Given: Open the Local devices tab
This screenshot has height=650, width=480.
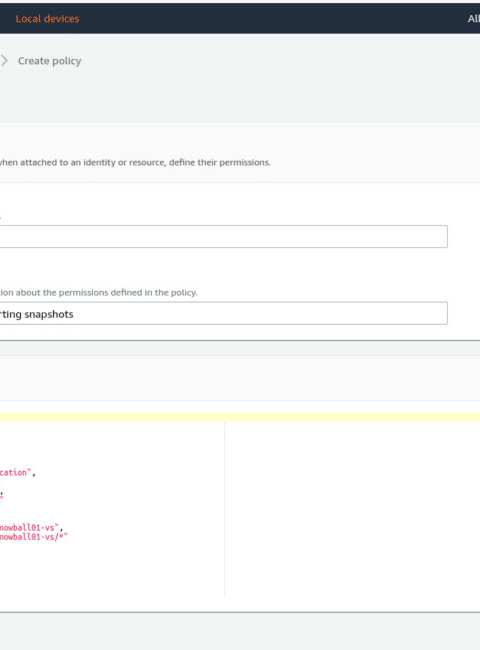Looking at the screenshot, I should click(47, 19).
